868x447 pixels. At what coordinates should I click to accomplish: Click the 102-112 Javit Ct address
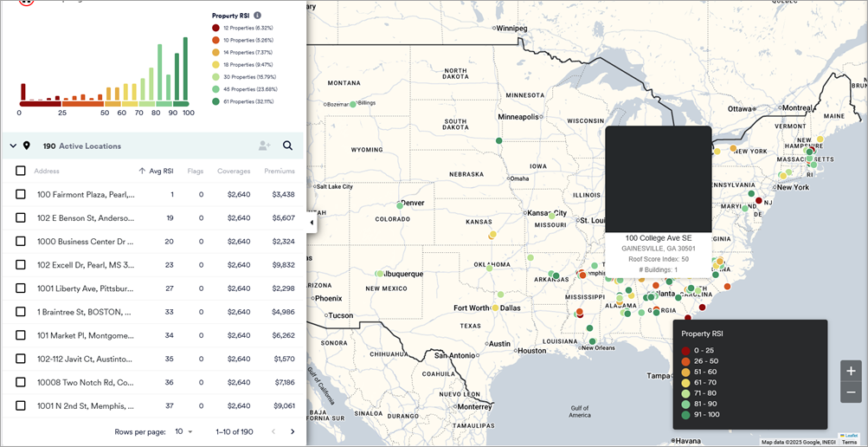click(86, 359)
